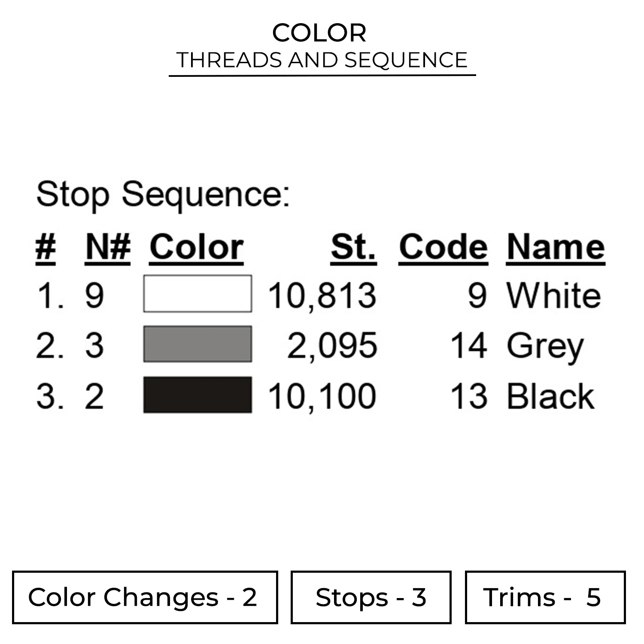This screenshot has height=644, width=644.
Task: Click the THREADS AND SEQUENCE title
Action: click(x=322, y=60)
